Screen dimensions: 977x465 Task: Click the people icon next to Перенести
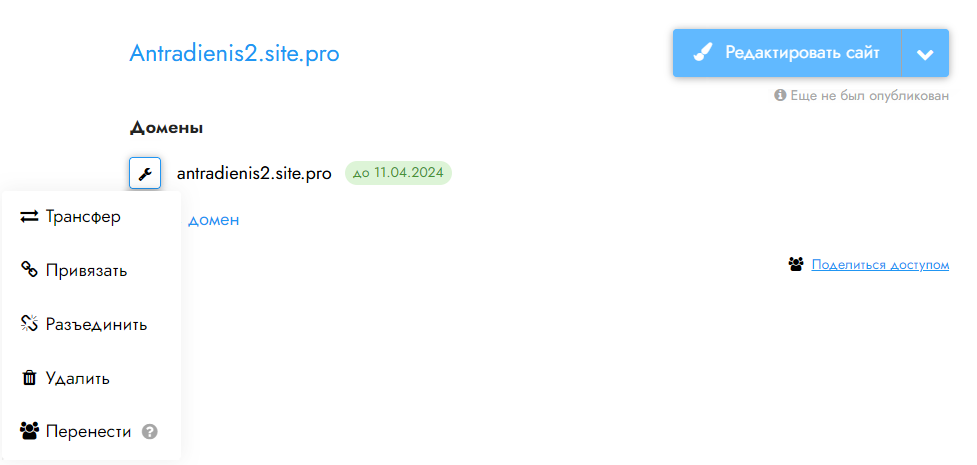point(29,431)
